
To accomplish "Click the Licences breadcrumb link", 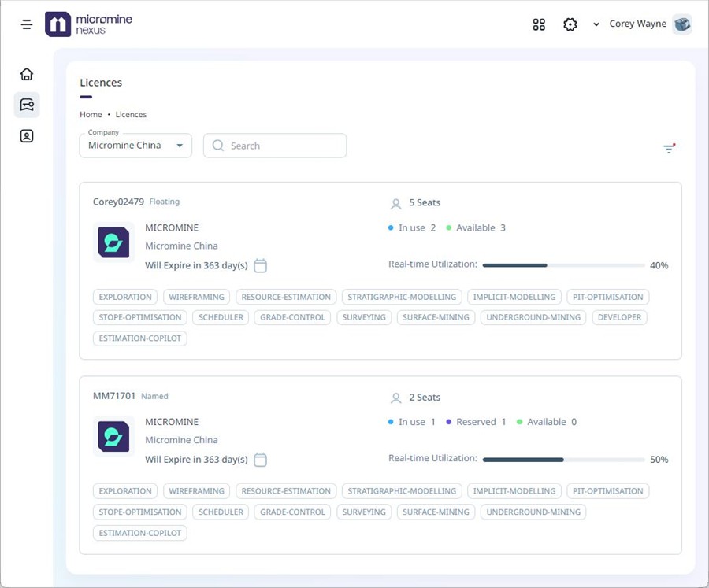I will coord(131,114).
